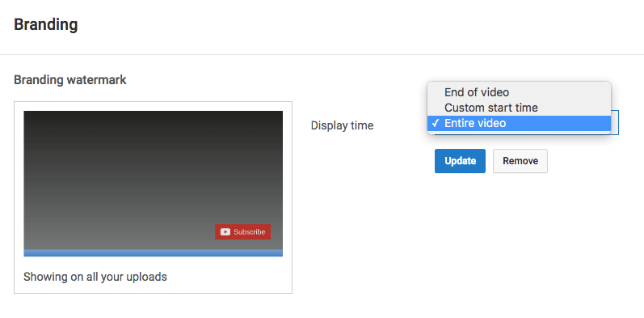Click the Display time dropdown field edge
The width and height of the screenshot is (644, 318).
(615, 123)
